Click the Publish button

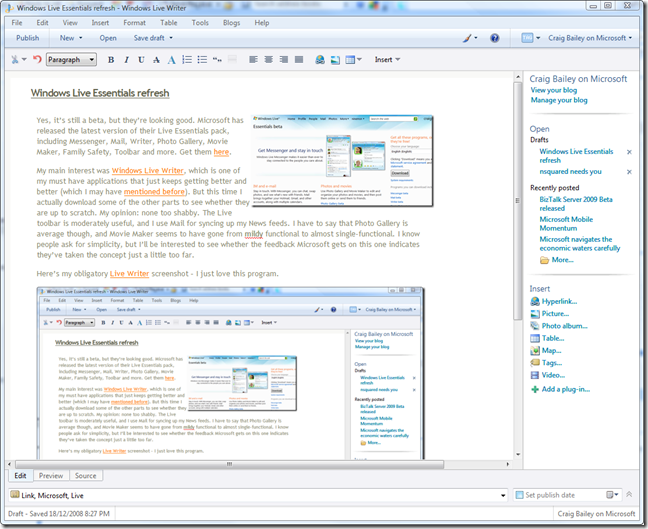tap(28, 38)
